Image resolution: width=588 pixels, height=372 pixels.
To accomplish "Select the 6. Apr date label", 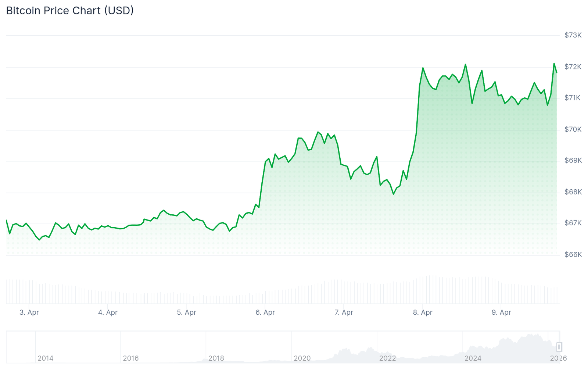I will (265, 312).
